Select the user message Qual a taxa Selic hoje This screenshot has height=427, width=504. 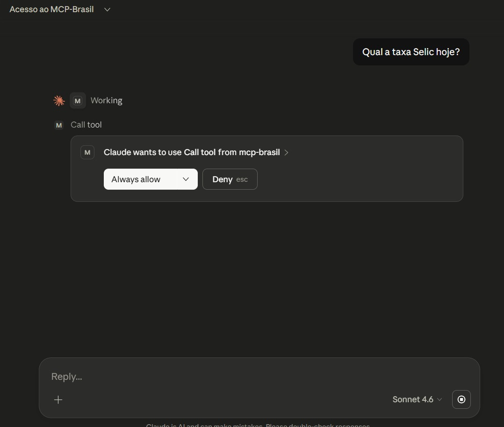pos(410,52)
